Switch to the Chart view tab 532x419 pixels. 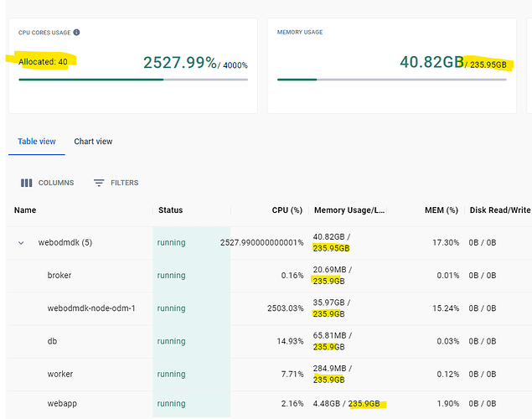pos(93,142)
